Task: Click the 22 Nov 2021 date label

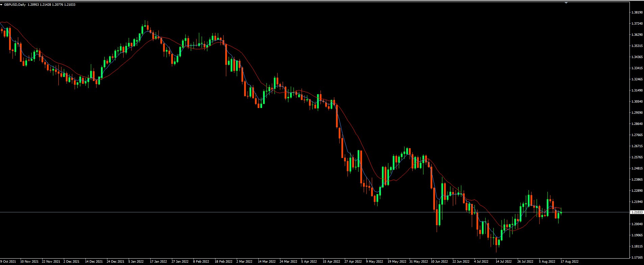Action: pyautogui.click(x=51, y=262)
